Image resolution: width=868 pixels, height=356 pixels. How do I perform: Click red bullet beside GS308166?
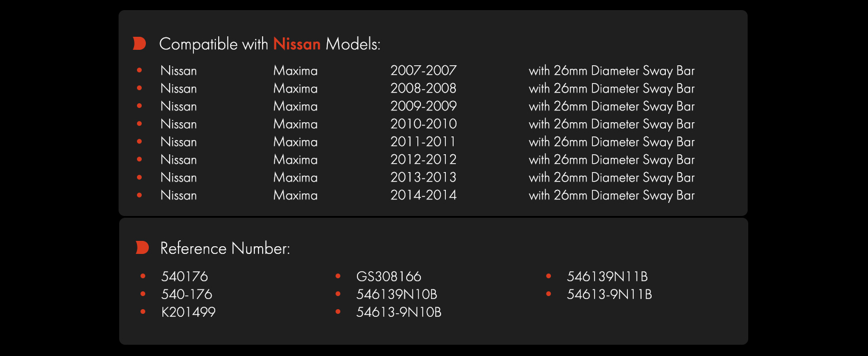338,276
